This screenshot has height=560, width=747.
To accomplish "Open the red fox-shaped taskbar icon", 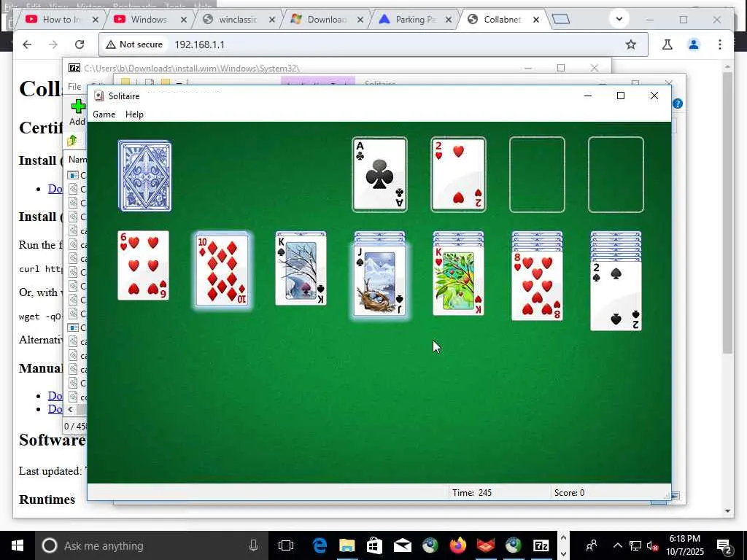I will [x=485, y=545].
